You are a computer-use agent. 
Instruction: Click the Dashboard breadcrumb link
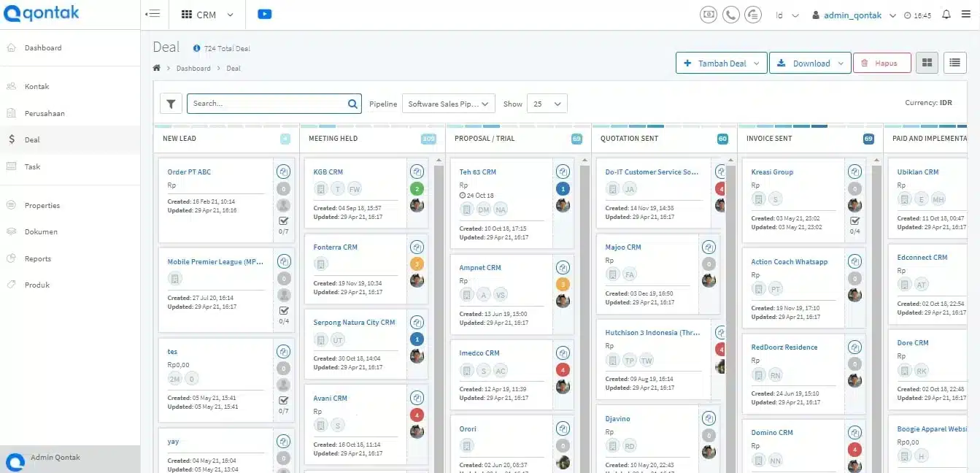(x=193, y=68)
